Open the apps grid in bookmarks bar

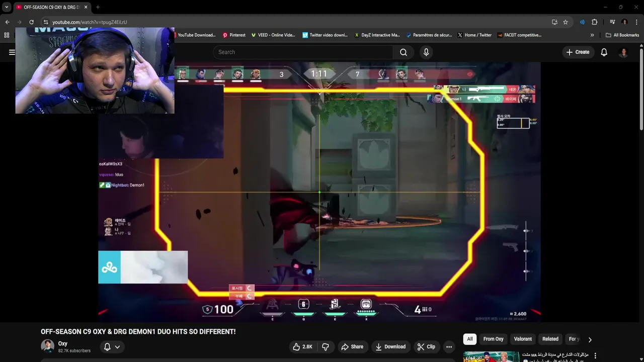click(7, 35)
